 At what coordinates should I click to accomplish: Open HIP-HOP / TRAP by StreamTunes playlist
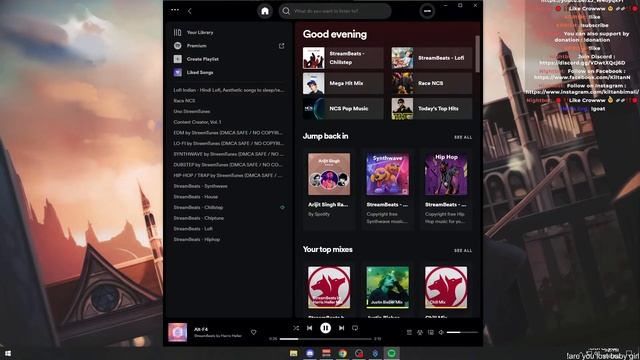[228, 175]
